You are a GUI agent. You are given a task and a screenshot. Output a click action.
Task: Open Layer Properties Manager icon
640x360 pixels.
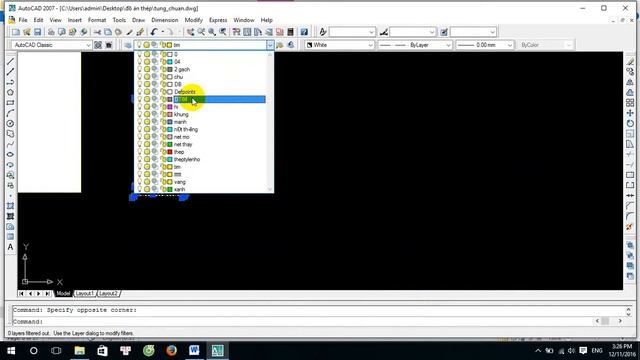point(128,45)
